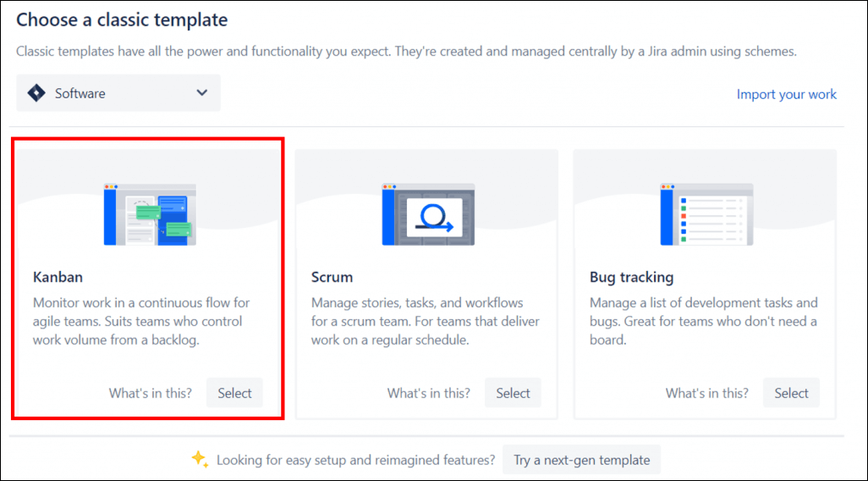The width and height of the screenshot is (868, 481).
Task: Click the Kanban description text
Action: pyautogui.click(x=141, y=322)
